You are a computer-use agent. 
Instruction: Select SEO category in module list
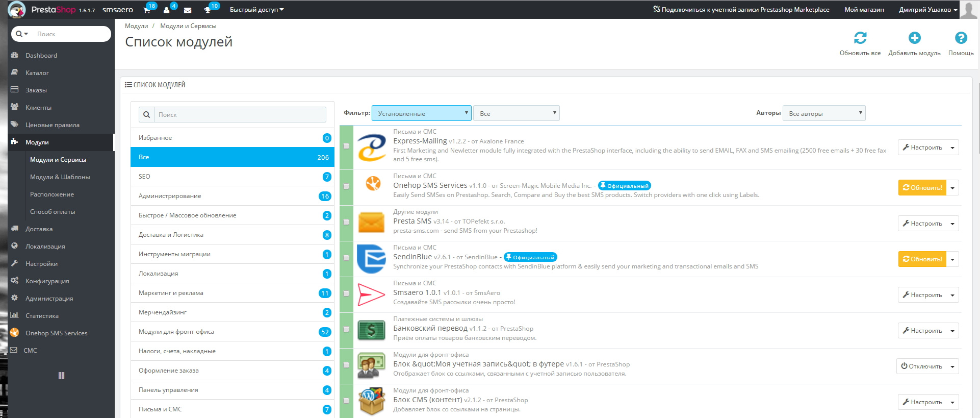[x=233, y=177]
